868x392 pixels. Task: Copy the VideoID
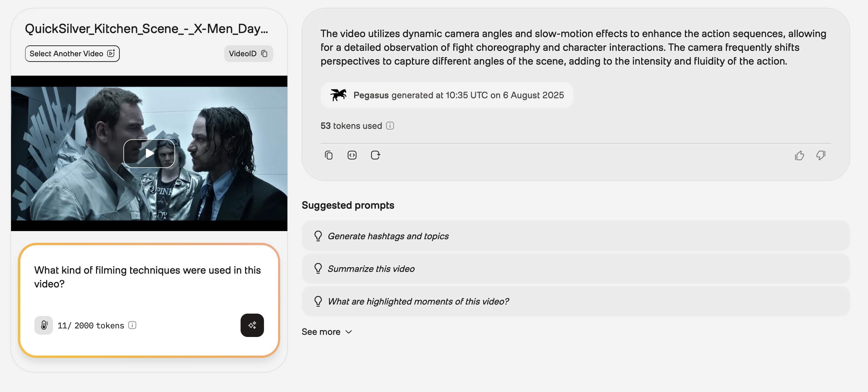[x=248, y=54]
